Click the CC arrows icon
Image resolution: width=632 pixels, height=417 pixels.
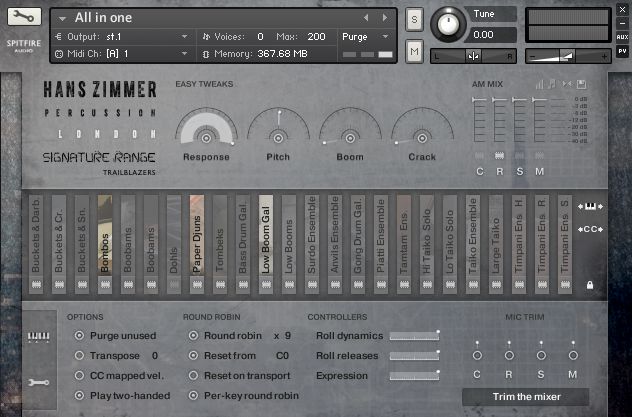coord(590,229)
